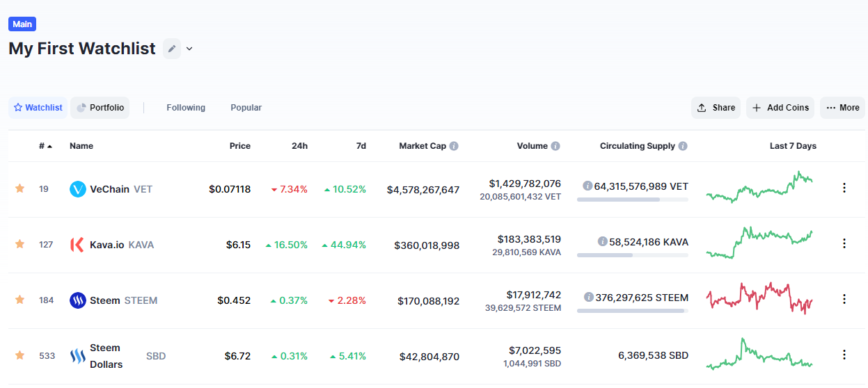
Task: Open the More options menu
Action: coord(842,108)
